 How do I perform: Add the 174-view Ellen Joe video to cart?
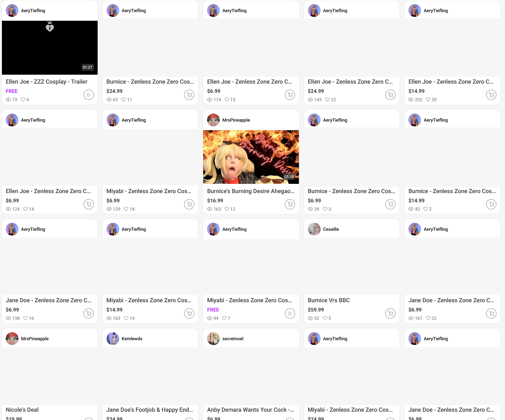click(x=290, y=95)
